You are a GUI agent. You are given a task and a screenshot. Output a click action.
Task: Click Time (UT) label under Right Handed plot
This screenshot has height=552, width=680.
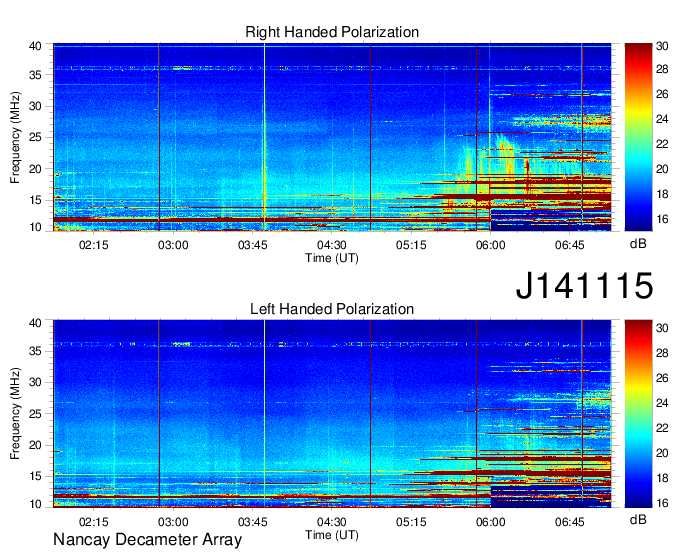click(332, 258)
